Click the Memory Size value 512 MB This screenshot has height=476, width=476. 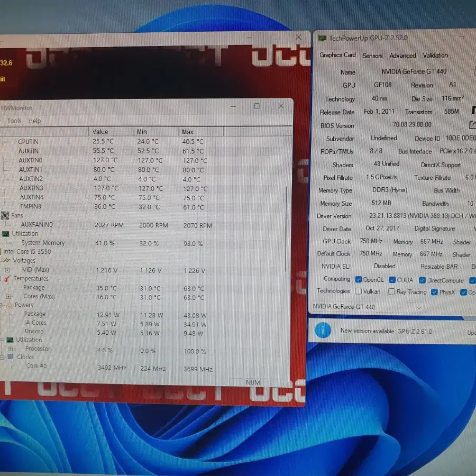tap(381, 203)
